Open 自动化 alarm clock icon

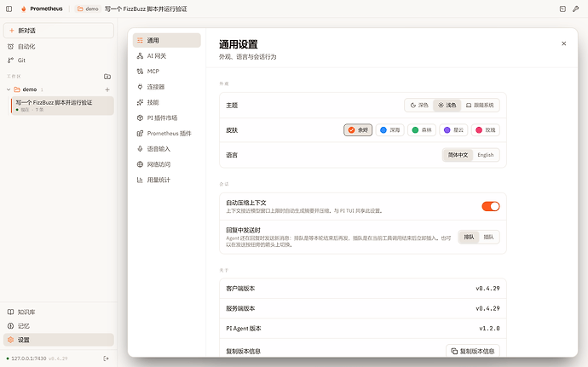point(10,47)
